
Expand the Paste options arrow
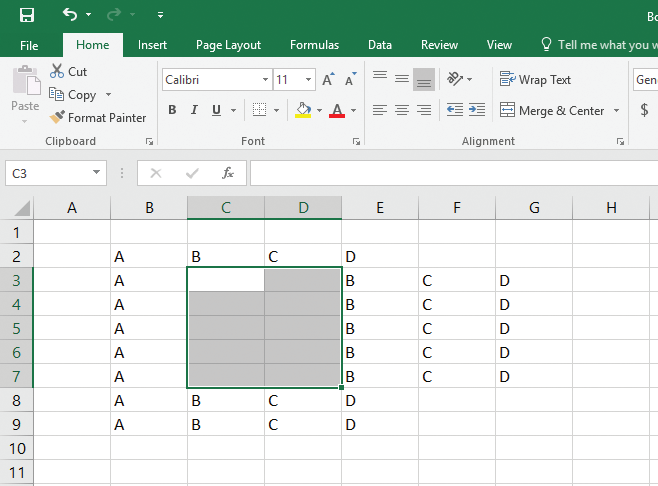click(x=24, y=121)
